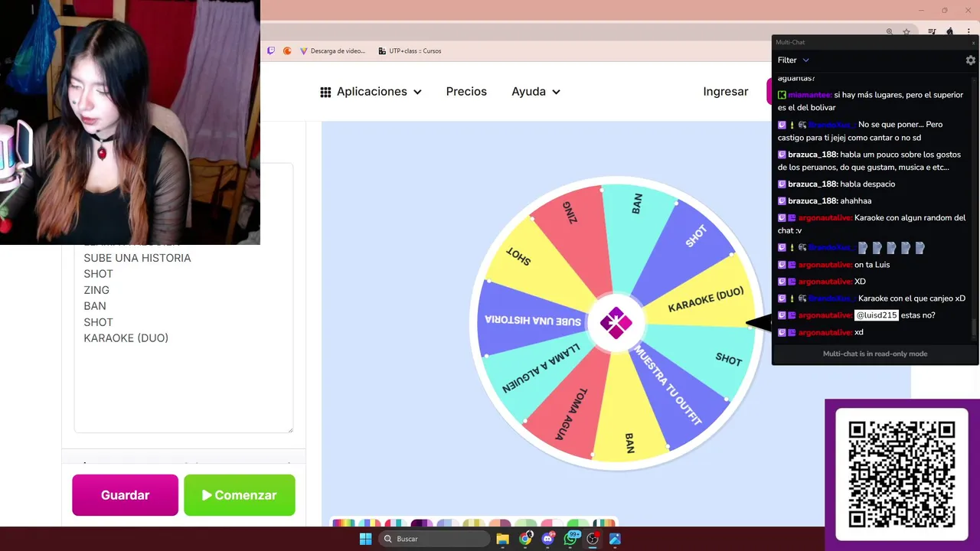Click username miamantes in chat
This screenshot has height=551, width=980.
(x=809, y=95)
